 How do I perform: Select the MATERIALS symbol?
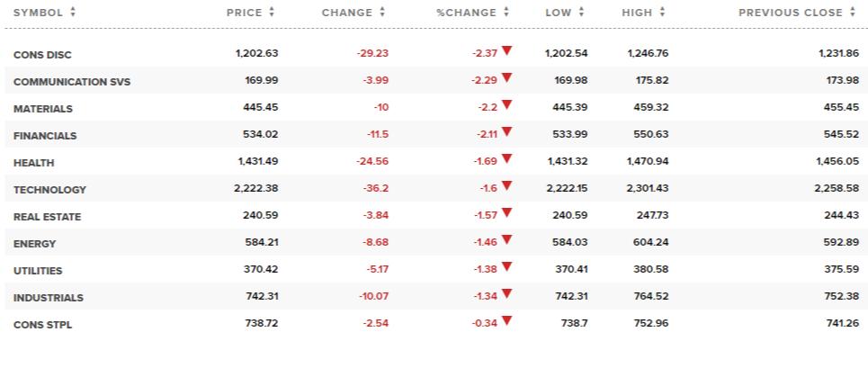pyautogui.click(x=43, y=109)
